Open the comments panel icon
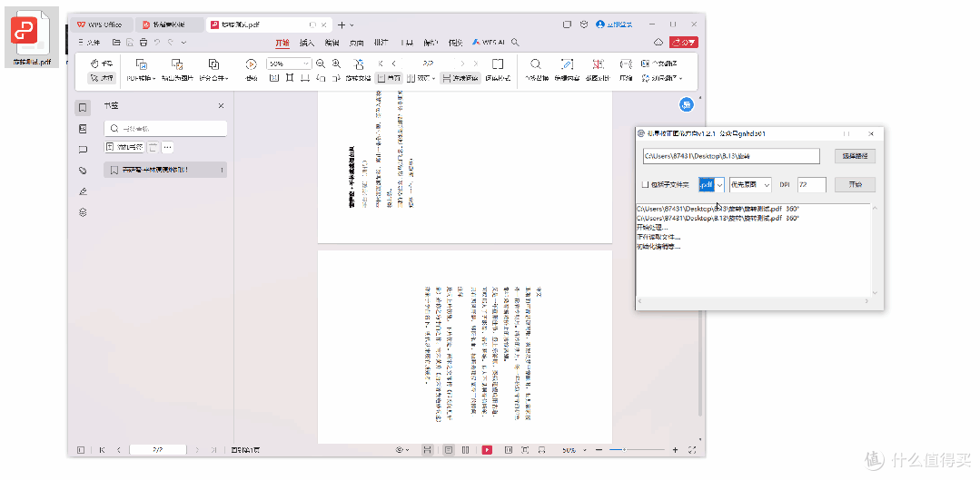The height and width of the screenshot is (480, 980). pos(83,150)
